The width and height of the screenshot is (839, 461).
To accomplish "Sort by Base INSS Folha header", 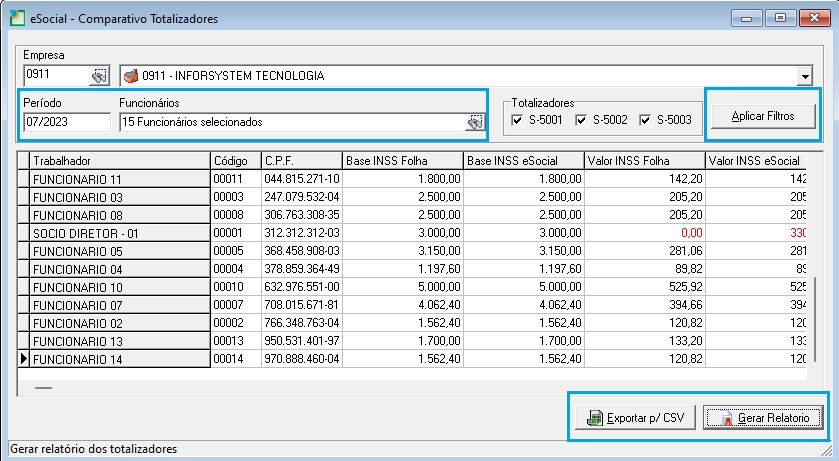I will coord(403,160).
